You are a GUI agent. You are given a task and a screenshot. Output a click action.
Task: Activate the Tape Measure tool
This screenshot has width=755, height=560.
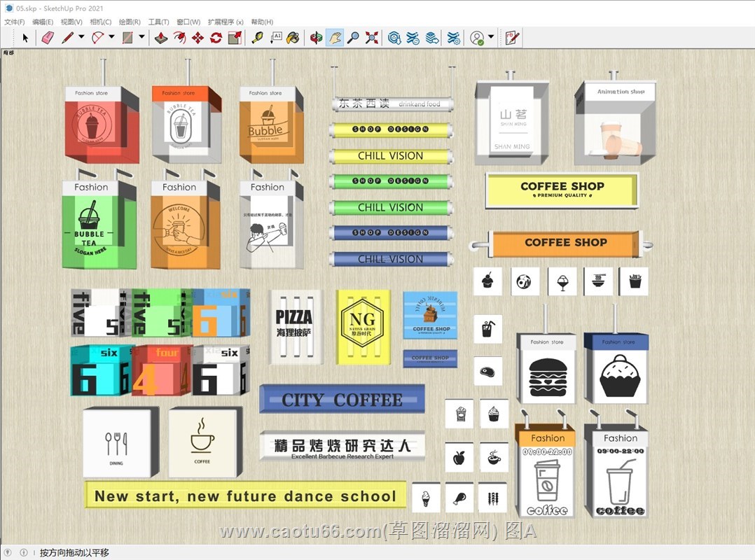pyautogui.click(x=257, y=38)
